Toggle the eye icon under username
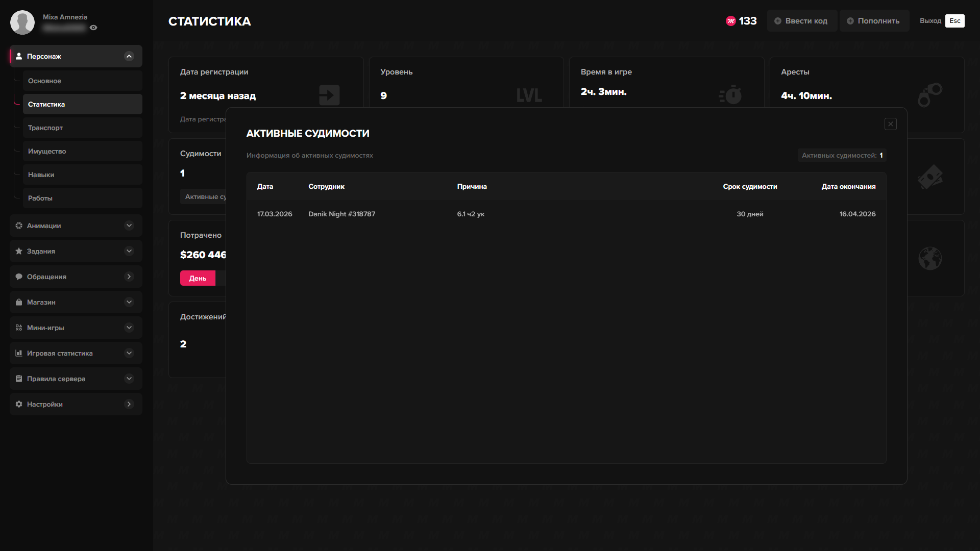The image size is (980, 551). point(93,28)
